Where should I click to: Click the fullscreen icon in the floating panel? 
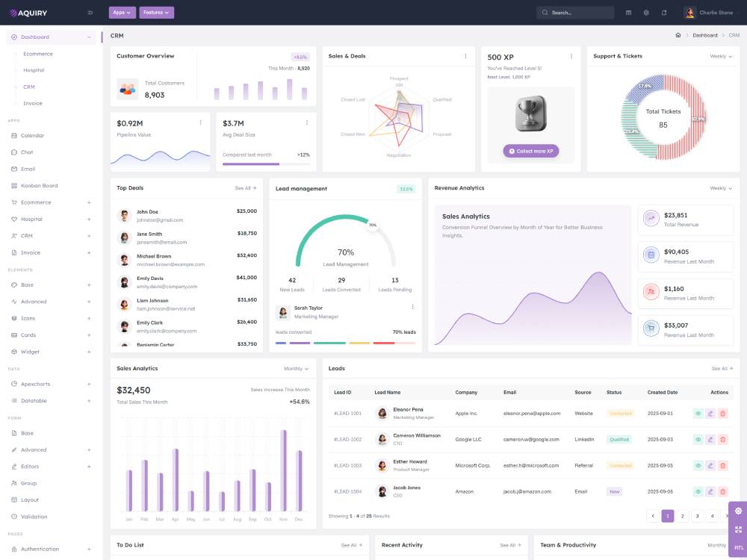[738, 529]
